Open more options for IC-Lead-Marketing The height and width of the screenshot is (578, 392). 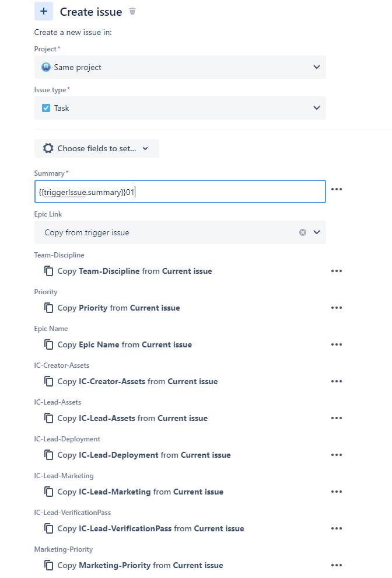(337, 492)
